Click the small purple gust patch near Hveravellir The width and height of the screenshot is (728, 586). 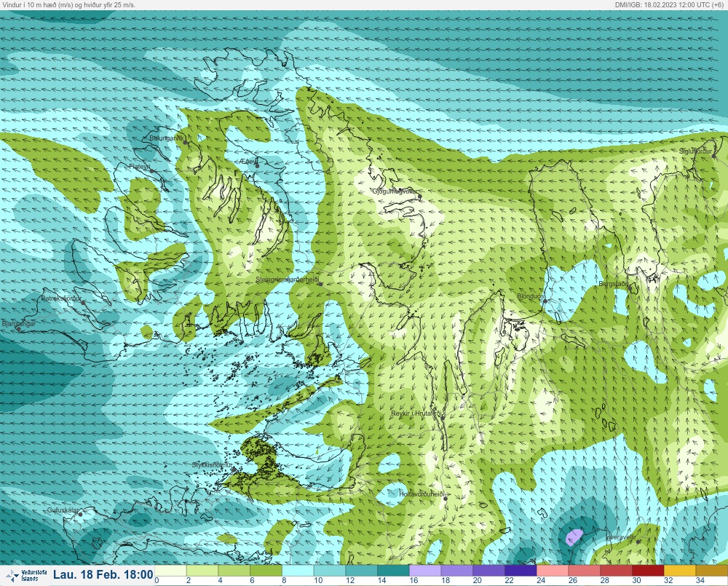(x=574, y=536)
